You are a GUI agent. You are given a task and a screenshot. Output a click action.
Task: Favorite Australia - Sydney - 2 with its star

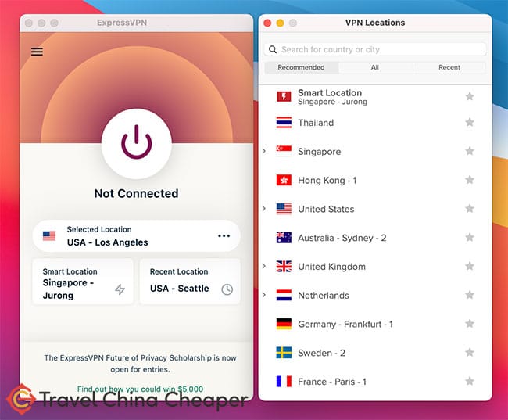point(470,238)
